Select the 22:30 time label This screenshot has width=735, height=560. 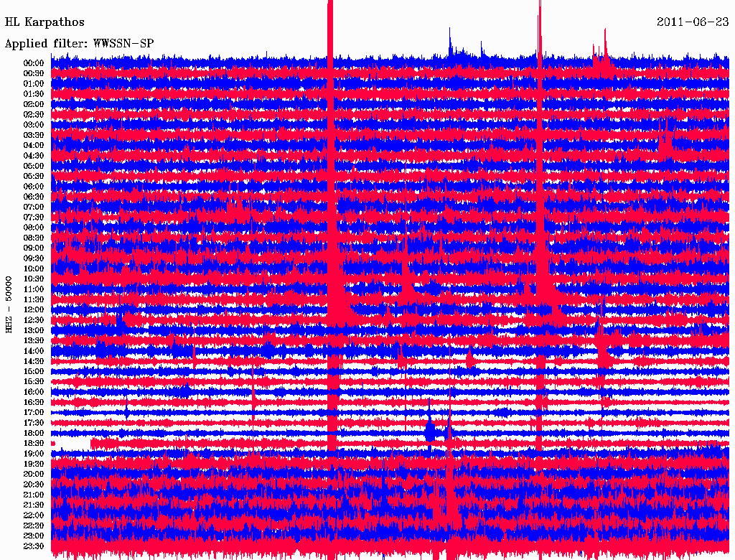tap(34, 526)
